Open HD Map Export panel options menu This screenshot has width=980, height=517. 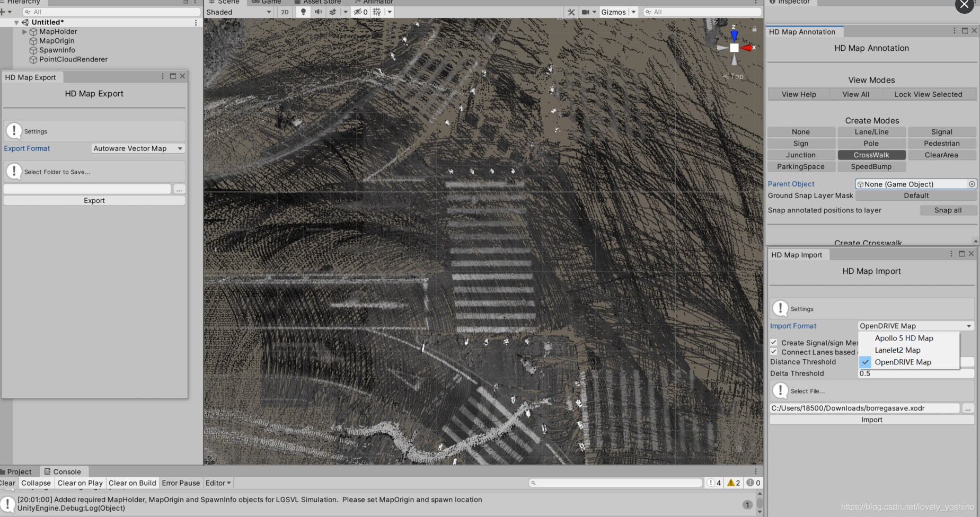[x=162, y=76]
